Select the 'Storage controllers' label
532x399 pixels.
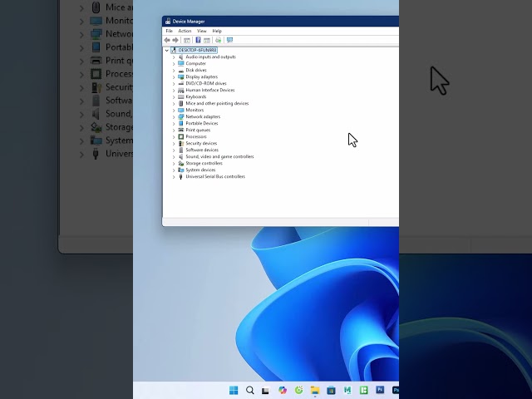tap(204, 163)
